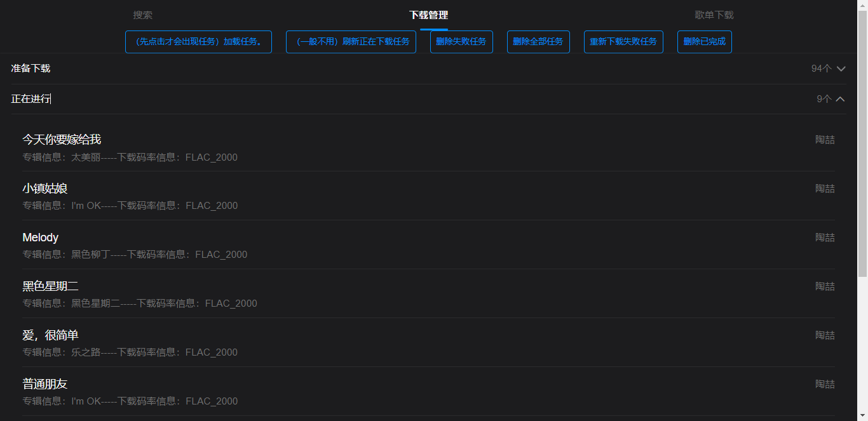Image resolution: width=868 pixels, height=421 pixels.
Task: Collapse the 正在进行 section chevron
Action: point(841,99)
